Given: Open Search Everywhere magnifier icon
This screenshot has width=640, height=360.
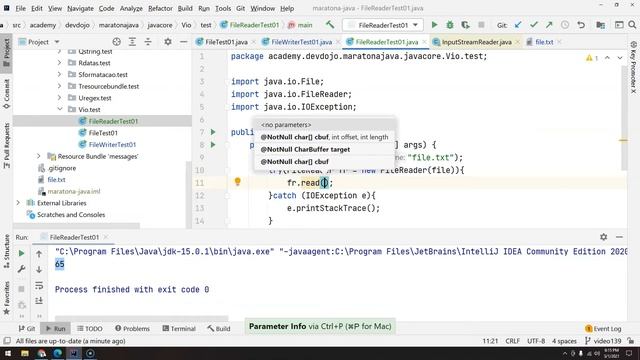Looking at the screenshot, I should pos(632,25).
